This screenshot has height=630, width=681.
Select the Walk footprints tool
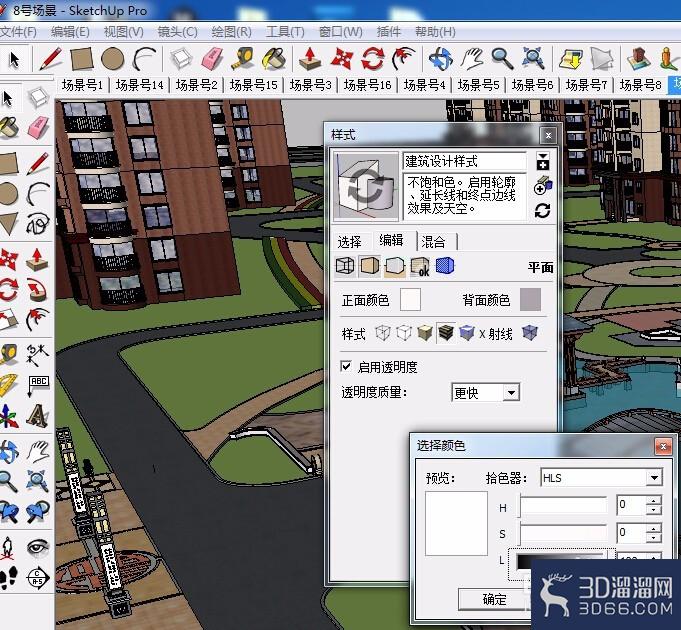click(x=9, y=577)
